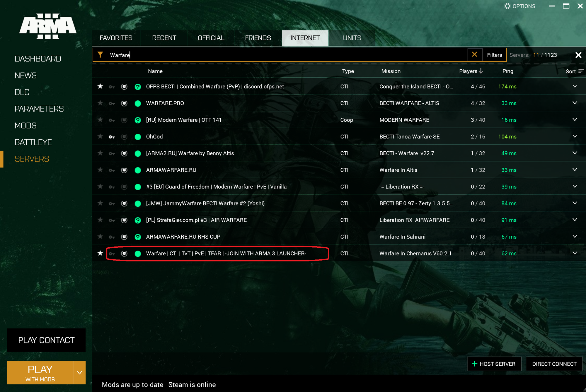The image size is (586, 392).
Task: Clear the search text with orange X
Action: (475, 54)
